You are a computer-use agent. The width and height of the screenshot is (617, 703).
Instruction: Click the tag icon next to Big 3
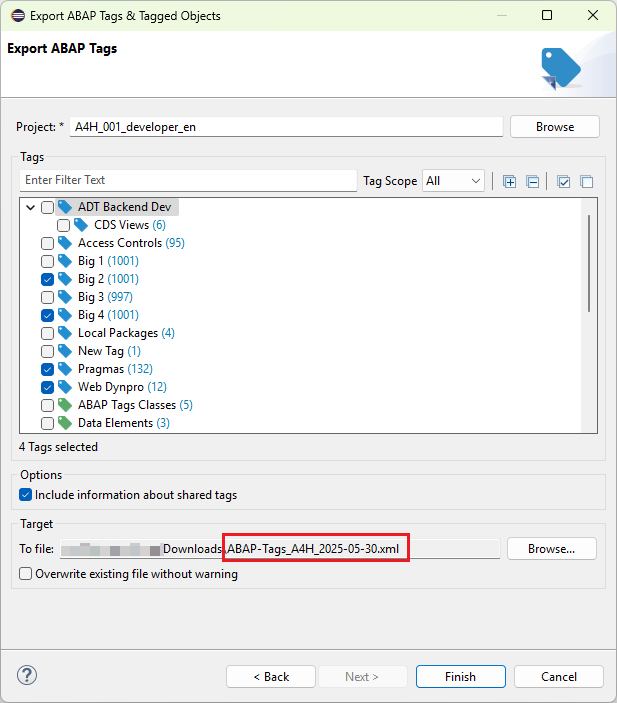click(65, 296)
